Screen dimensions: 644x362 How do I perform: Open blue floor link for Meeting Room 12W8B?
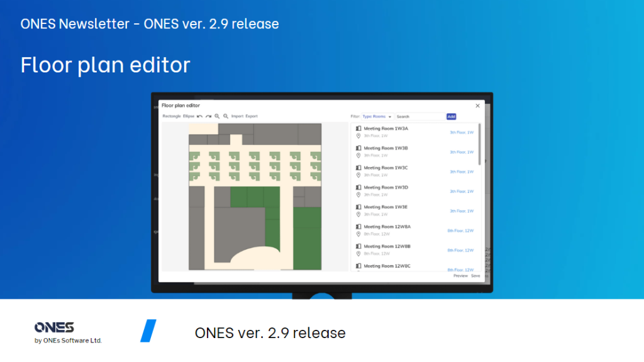460,251
